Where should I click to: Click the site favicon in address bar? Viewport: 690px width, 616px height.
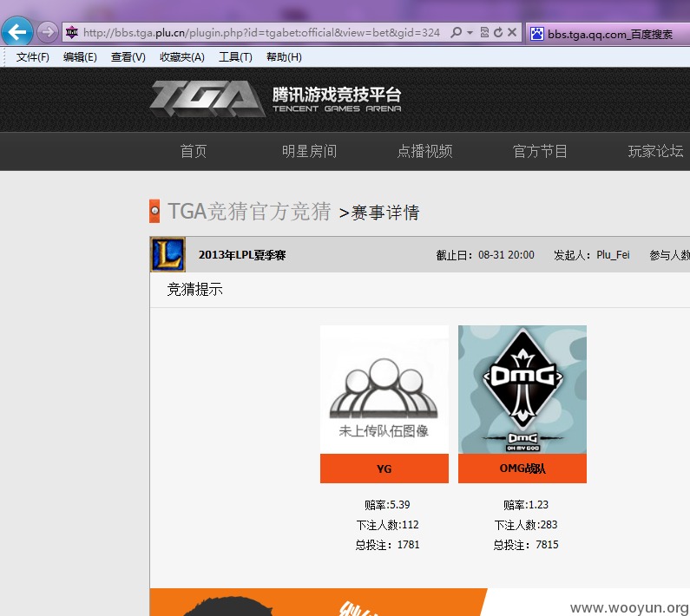[72, 33]
